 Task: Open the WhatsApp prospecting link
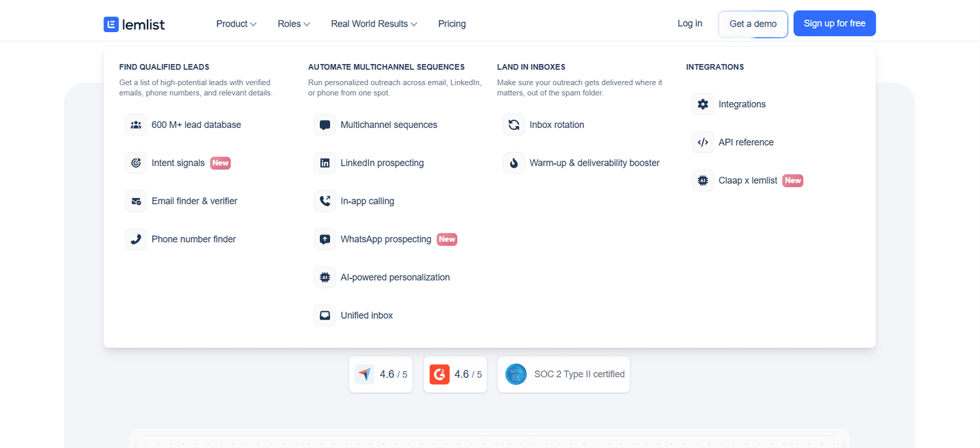tap(386, 239)
